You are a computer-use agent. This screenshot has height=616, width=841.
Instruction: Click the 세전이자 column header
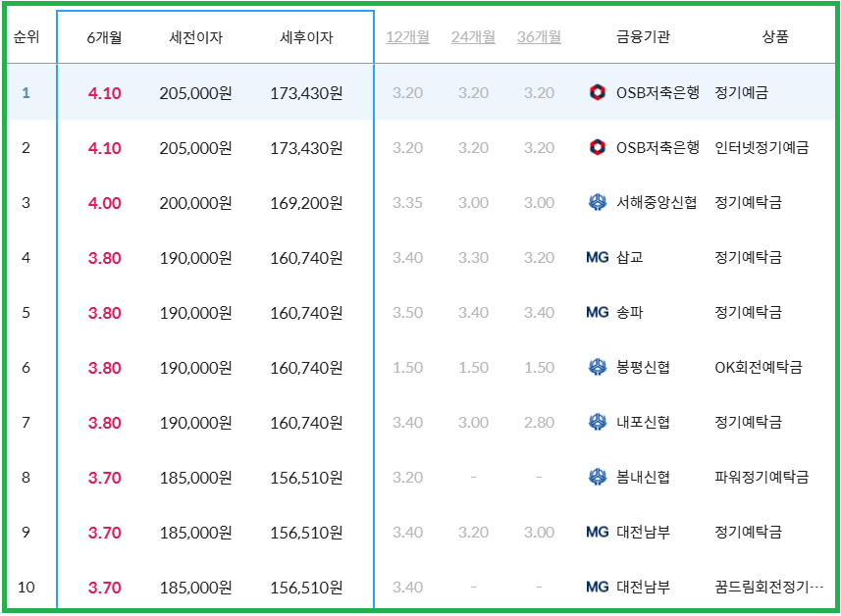tap(195, 37)
